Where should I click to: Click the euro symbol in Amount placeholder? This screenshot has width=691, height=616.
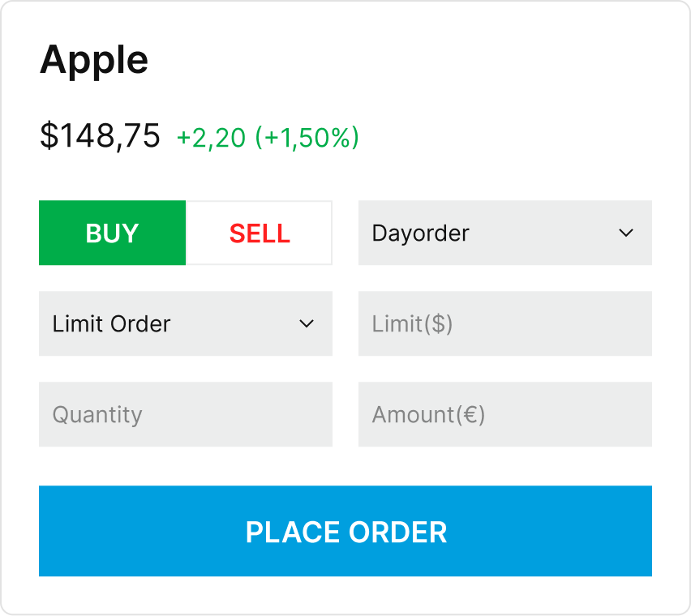470,415
